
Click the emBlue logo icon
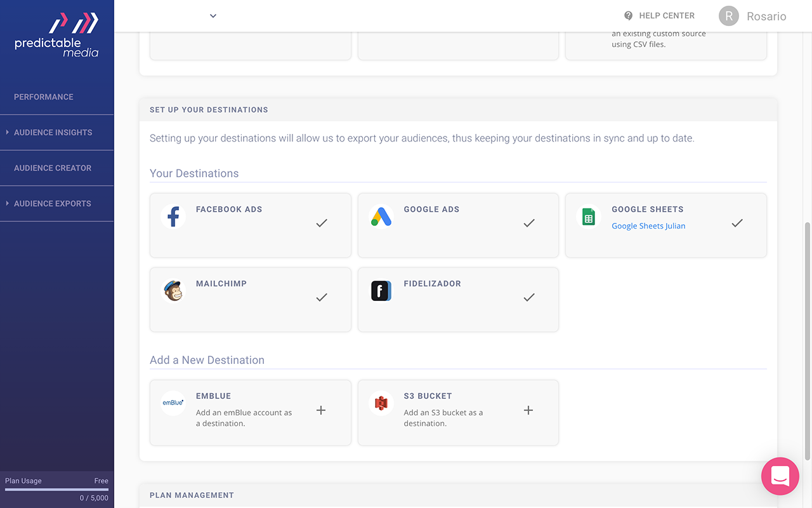point(173,403)
